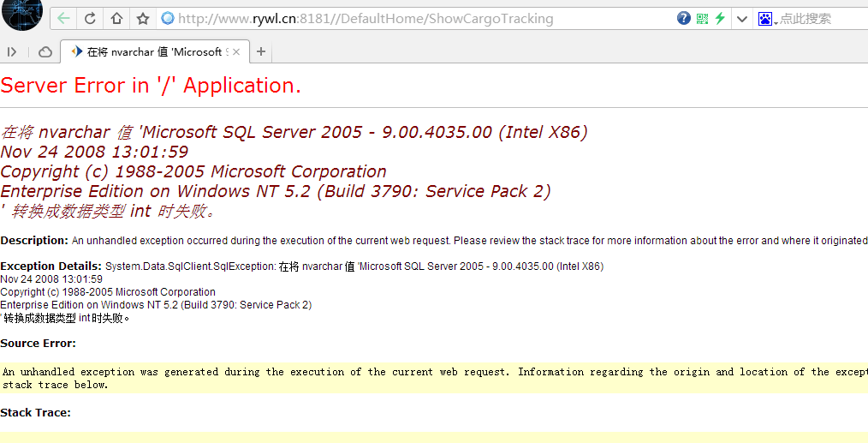
Task: Open Baidu paw search engine selector
Action: click(767, 20)
